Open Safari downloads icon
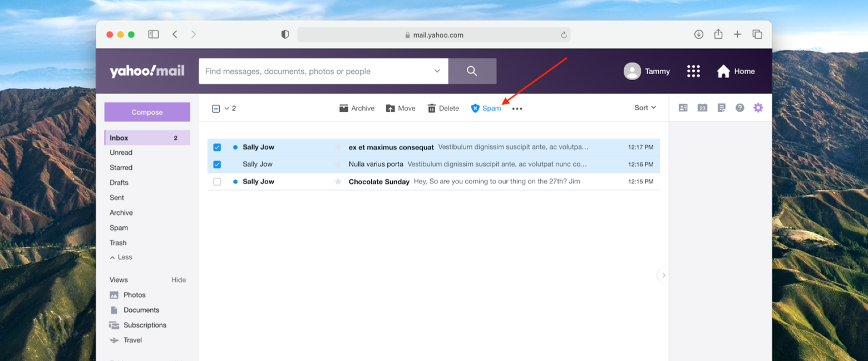 699,35
